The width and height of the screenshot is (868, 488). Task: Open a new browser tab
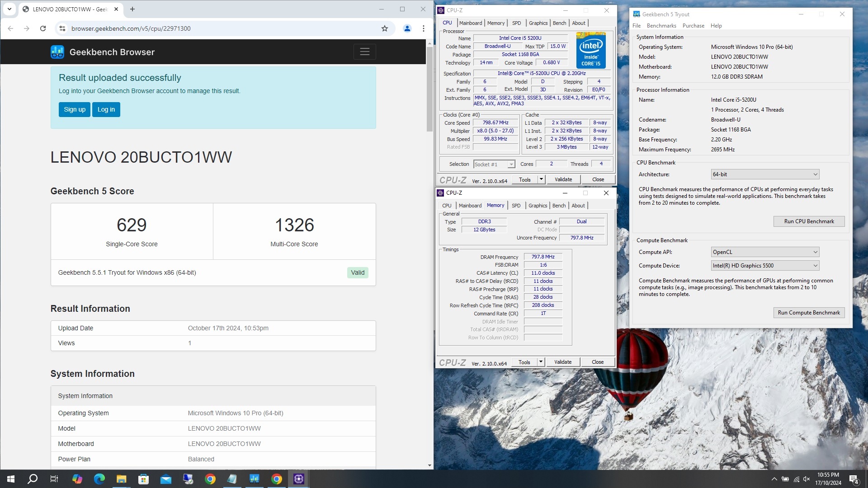click(132, 9)
